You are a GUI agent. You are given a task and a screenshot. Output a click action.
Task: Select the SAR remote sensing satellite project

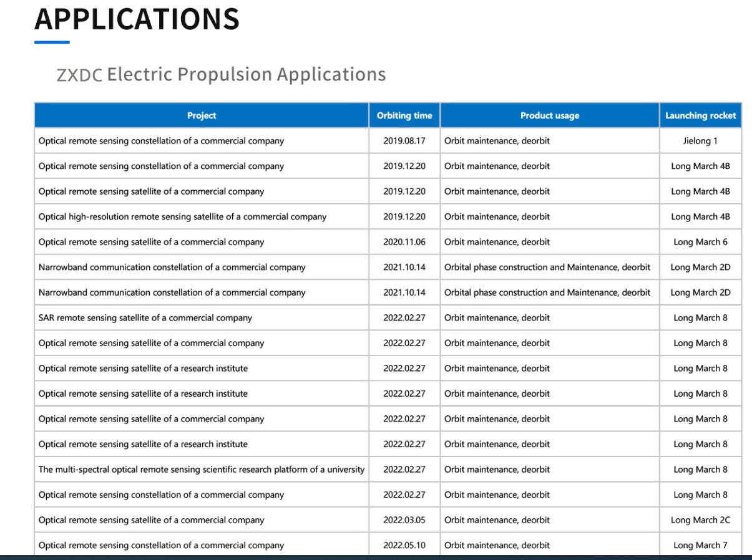145,318
